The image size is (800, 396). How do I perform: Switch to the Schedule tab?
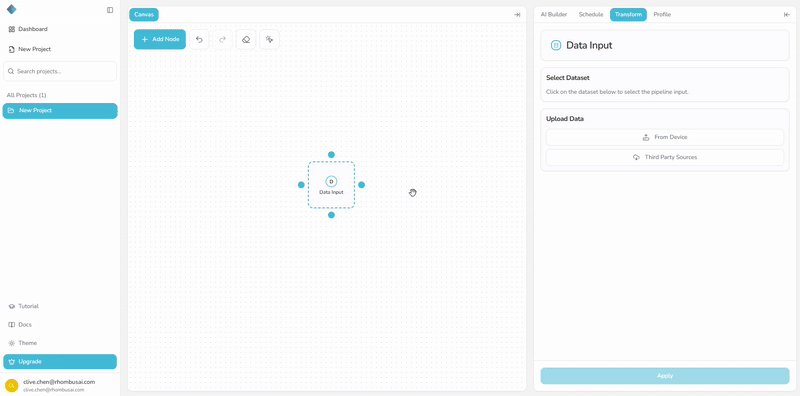[591, 15]
